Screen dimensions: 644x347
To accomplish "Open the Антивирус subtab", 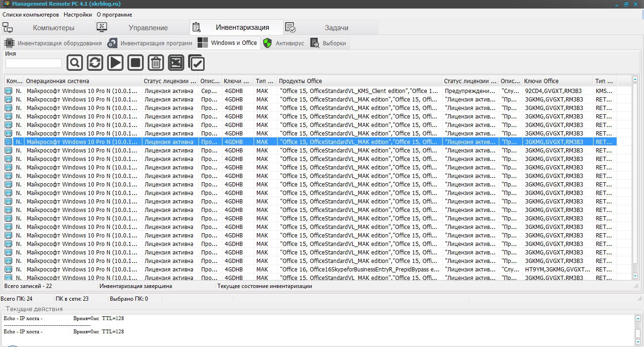I will click(284, 43).
